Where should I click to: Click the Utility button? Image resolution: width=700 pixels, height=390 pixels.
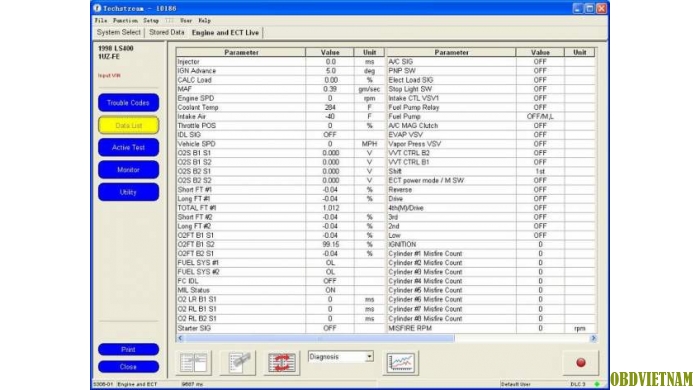point(128,192)
